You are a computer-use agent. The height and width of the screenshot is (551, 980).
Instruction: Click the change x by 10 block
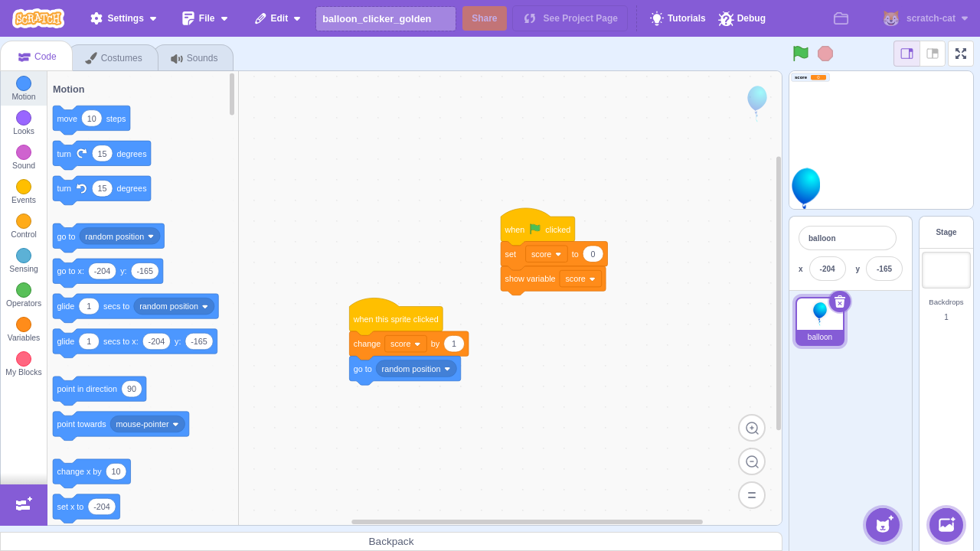coord(91,471)
